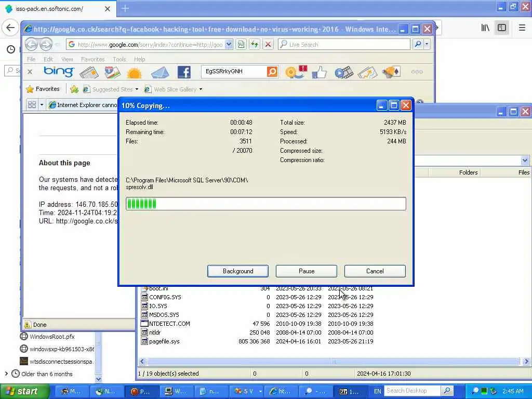Click IE compatibility view icon

241,45
